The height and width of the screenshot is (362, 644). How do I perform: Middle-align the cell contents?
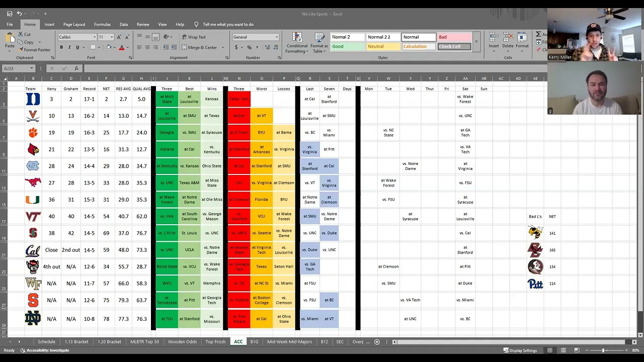tap(147, 37)
